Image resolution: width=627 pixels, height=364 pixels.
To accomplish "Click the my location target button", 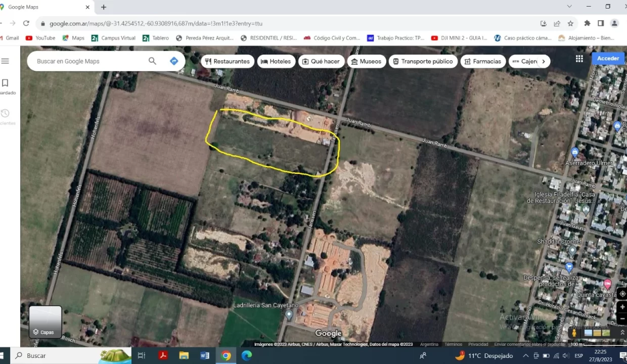I will pyautogui.click(x=622, y=294).
